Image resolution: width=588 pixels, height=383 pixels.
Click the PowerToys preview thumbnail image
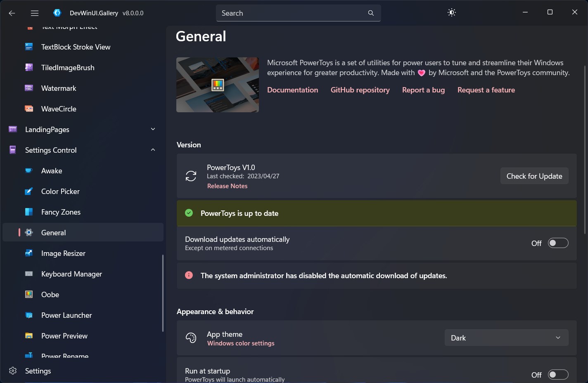[x=218, y=85]
